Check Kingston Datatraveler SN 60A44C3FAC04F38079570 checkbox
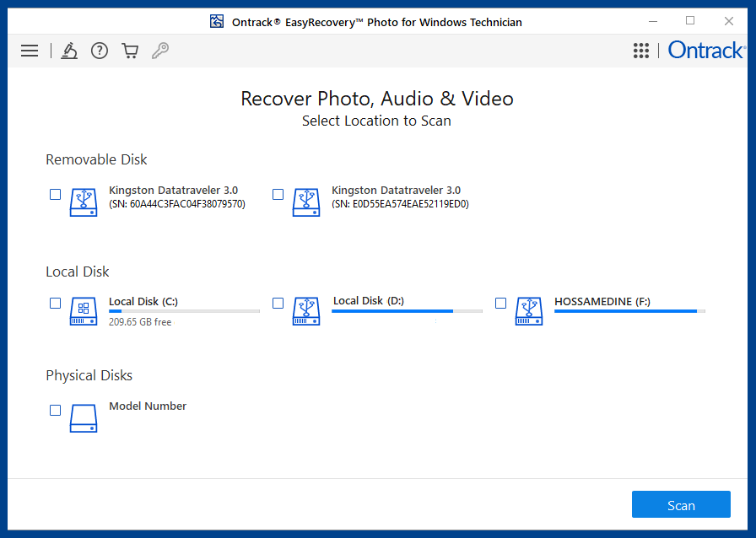This screenshot has width=756, height=538. tap(56, 194)
